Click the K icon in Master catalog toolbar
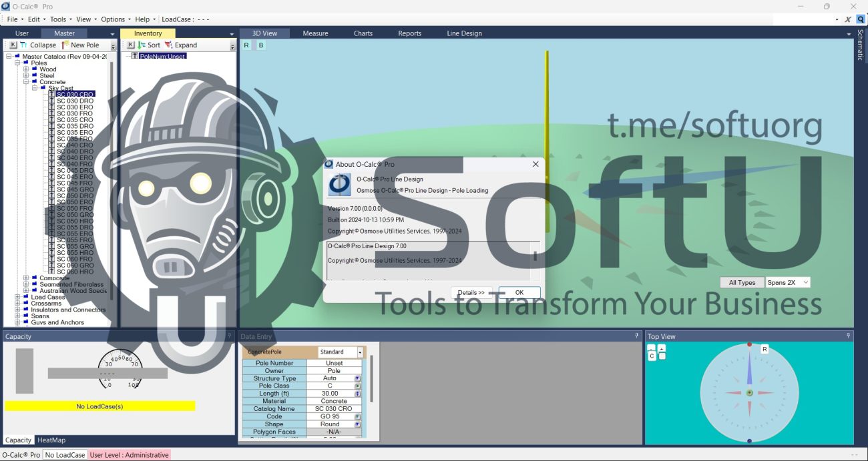 (13, 45)
